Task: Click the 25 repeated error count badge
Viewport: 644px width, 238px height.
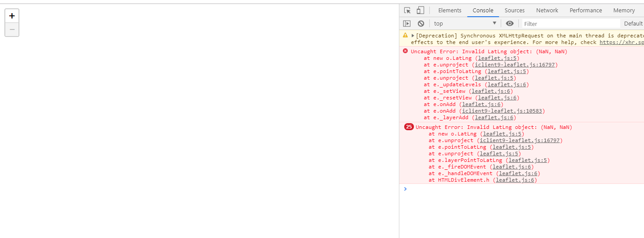Action: pos(409,127)
